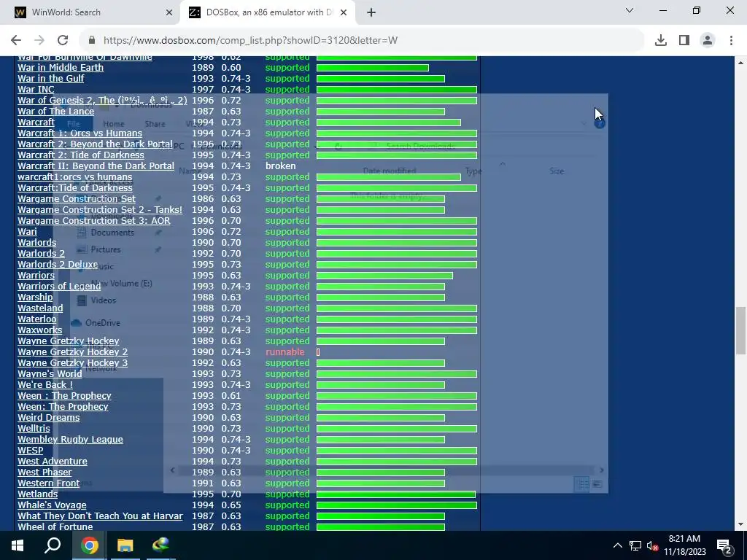This screenshot has height=560, width=747.
Task: Open the Chrome profile menu
Action: (708, 41)
